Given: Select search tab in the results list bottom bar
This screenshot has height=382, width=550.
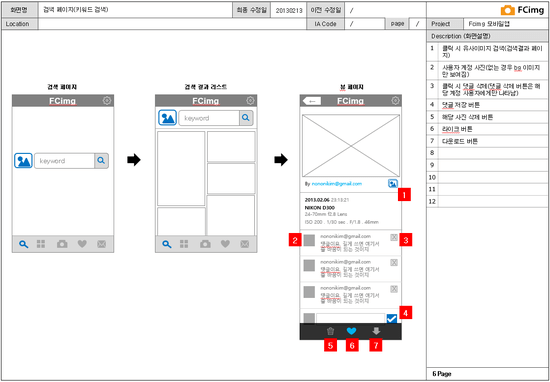Looking at the screenshot, I should click(167, 244).
